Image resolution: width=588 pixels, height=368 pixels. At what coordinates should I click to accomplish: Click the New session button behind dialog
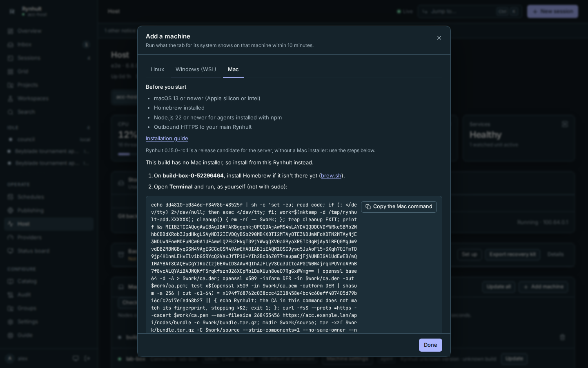coord(552,11)
